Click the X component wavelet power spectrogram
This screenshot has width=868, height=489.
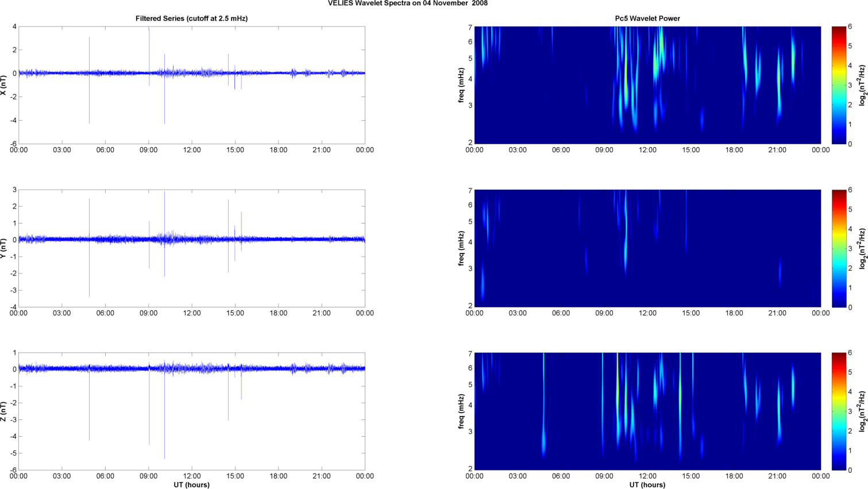click(x=647, y=85)
